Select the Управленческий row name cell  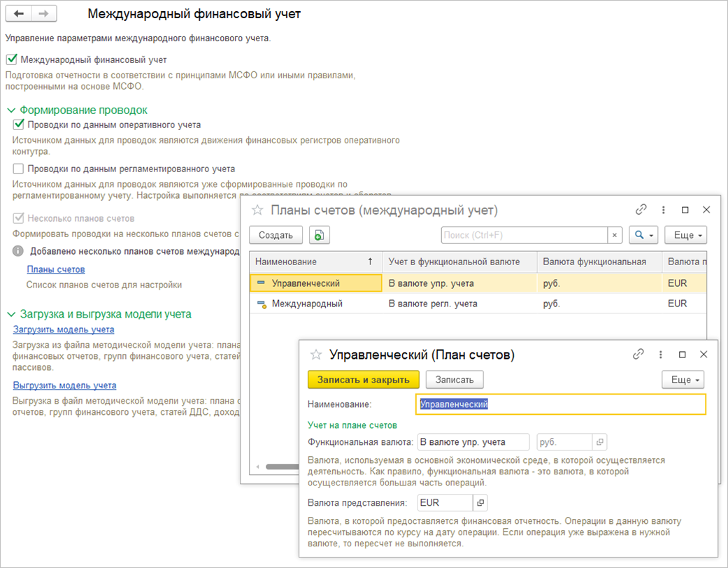point(315,283)
